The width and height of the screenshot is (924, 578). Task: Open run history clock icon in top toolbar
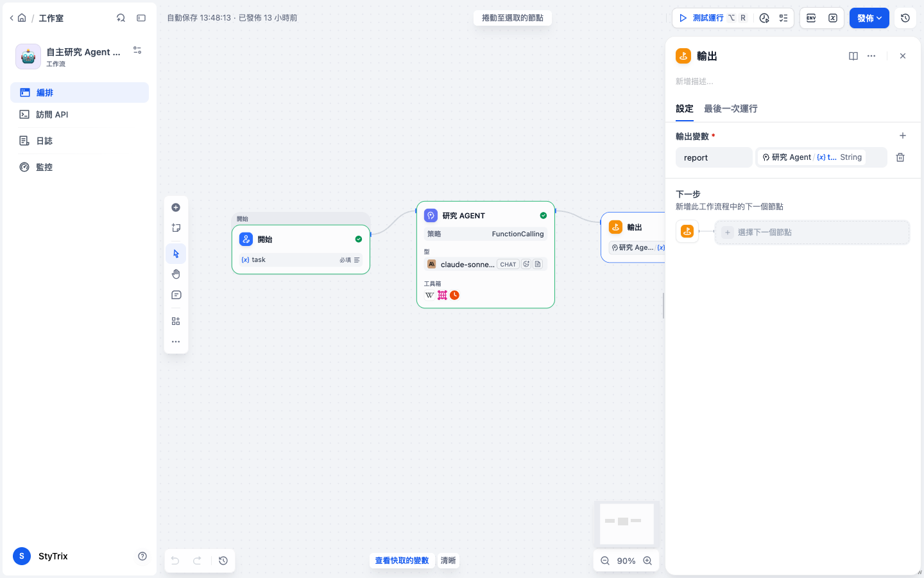764,18
